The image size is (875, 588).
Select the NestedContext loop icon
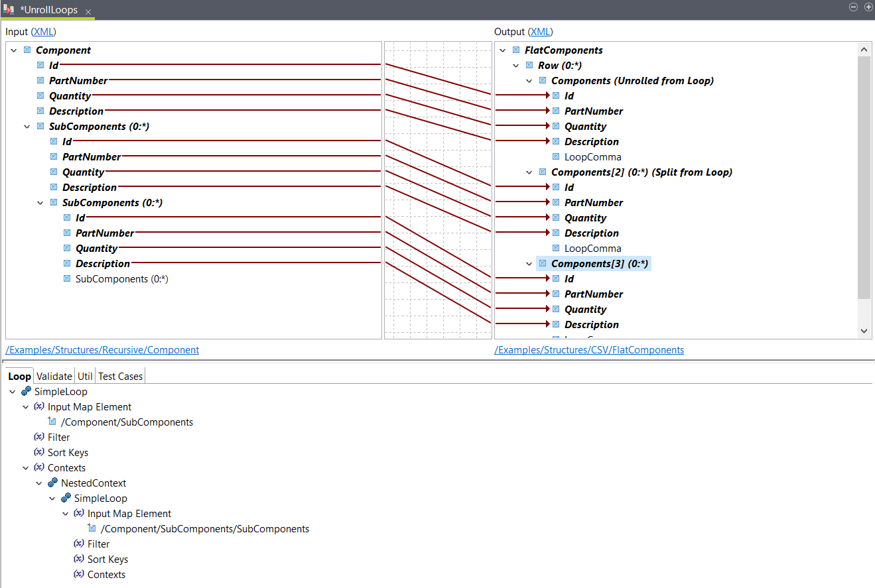click(52, 483)
